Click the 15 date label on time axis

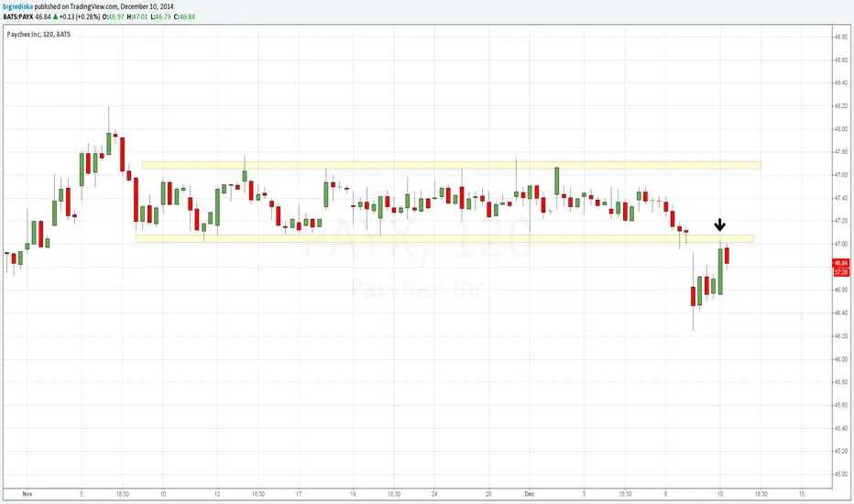[802, 494]
